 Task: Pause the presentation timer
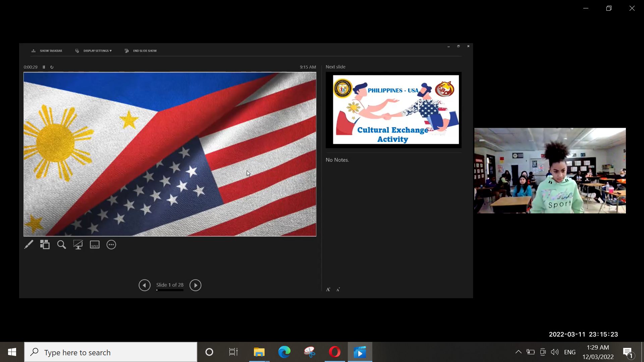[44, 67]
